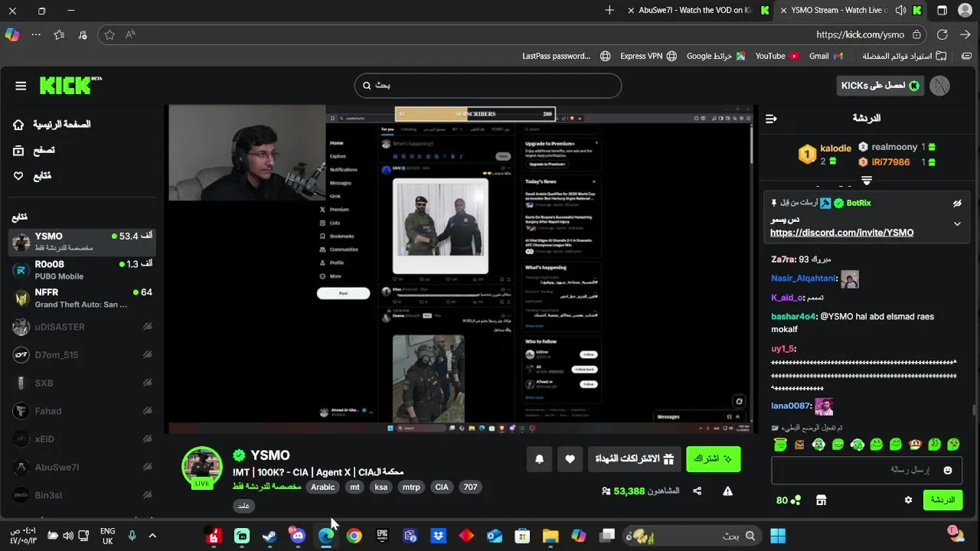Image resolution: width=980 pixels, height=551 pixels.
Task: Click the Gift Subs button
Action: tap(635, 459)
